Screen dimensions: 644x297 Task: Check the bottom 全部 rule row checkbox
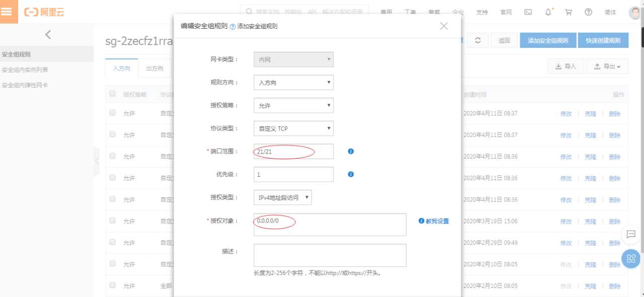(112, 285)
